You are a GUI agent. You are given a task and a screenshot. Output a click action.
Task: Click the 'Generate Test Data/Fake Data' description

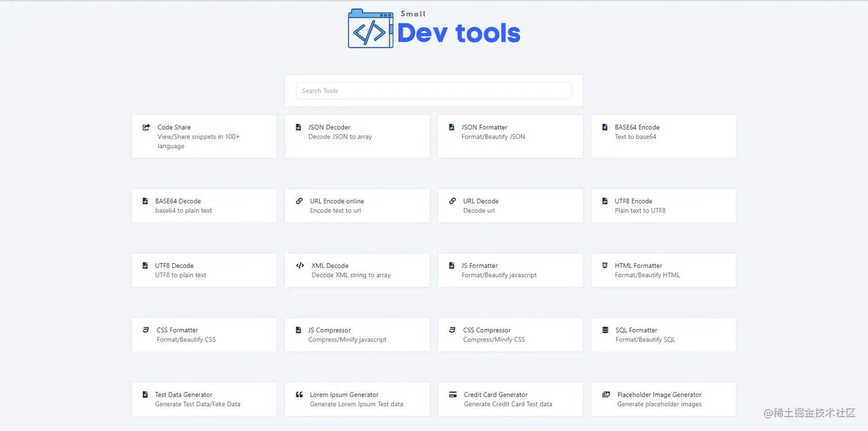[197, 404]
